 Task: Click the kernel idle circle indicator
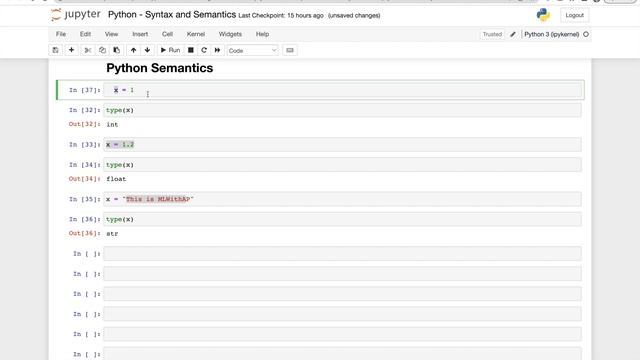click(586, 34)
